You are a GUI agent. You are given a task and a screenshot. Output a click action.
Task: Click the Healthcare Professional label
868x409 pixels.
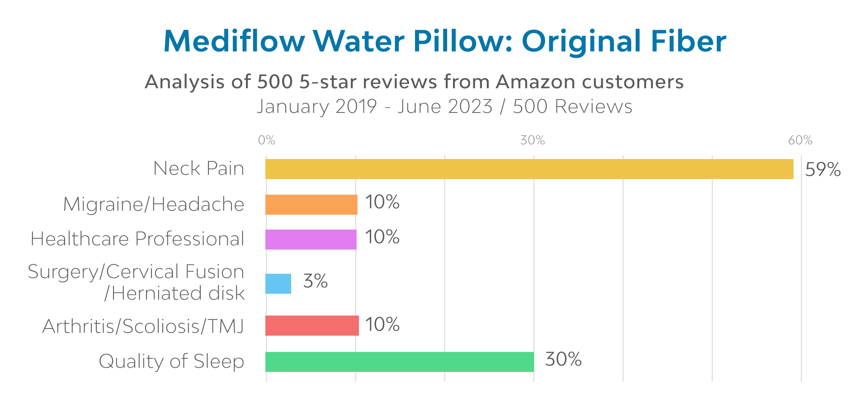[137, 239]
